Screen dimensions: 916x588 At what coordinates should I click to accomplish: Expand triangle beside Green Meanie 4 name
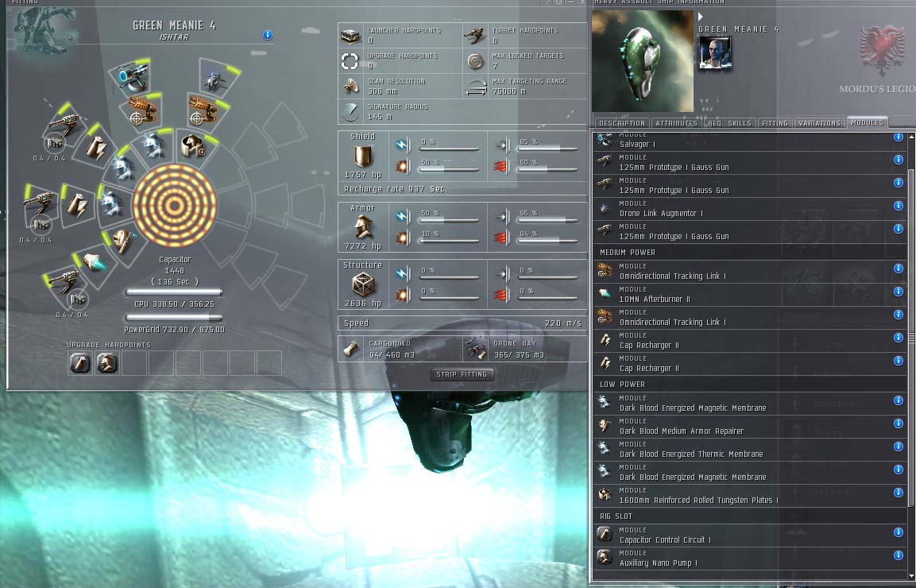click(x=701, y=17)
